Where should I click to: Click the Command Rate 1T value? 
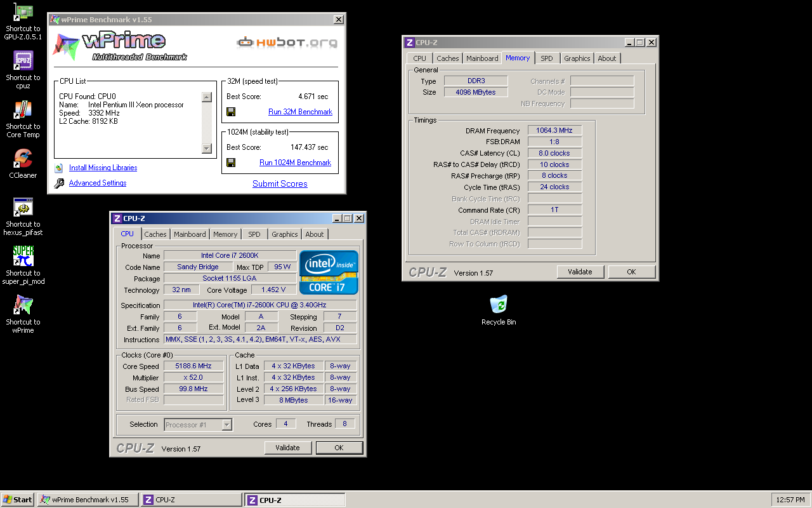[x=554, y=210]
